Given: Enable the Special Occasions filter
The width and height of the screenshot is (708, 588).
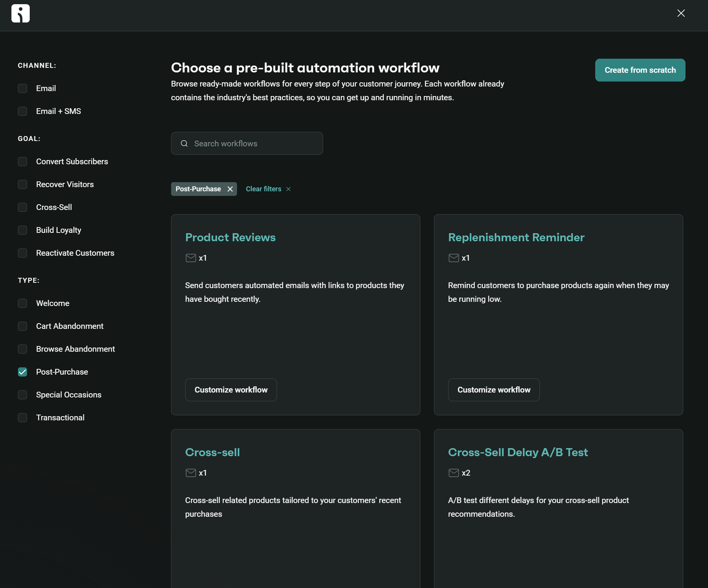Looking at the screenshot, I should (22, 395).
